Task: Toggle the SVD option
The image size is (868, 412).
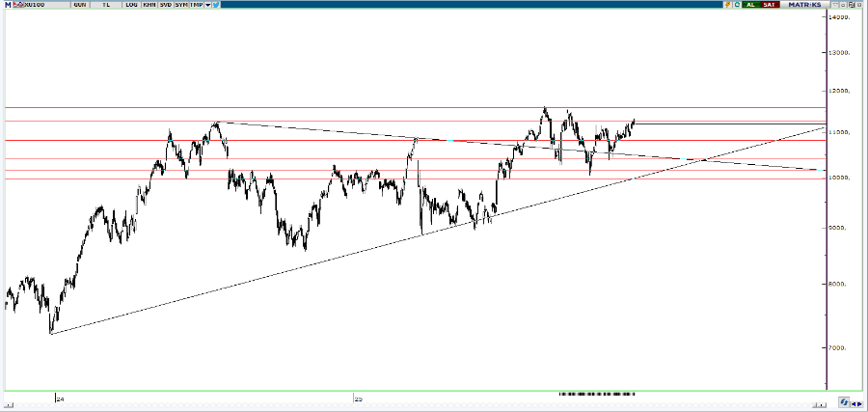Action: coord(168,5)
